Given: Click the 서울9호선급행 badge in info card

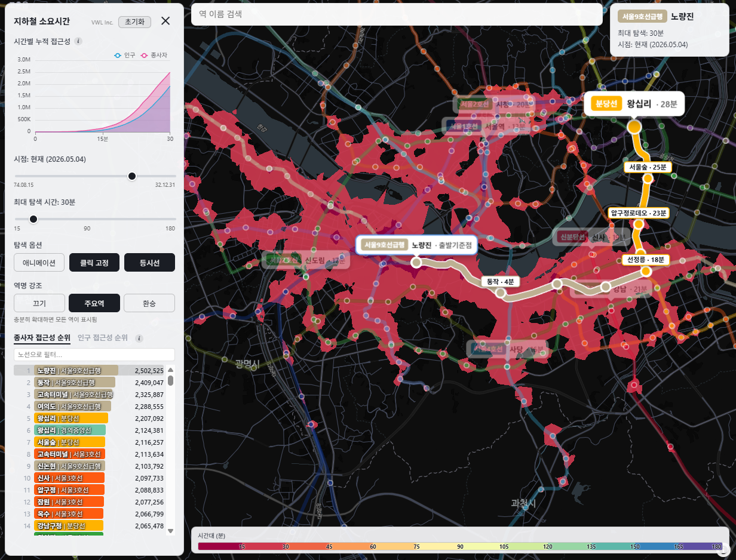Looking at the screenshot, I should click(x=642, y=17).
